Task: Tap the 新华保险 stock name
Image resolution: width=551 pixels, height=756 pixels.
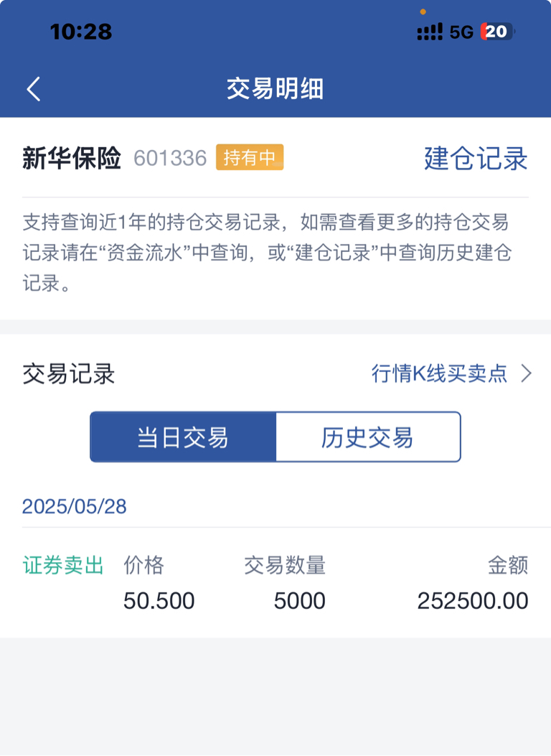Action: (71, 158)
